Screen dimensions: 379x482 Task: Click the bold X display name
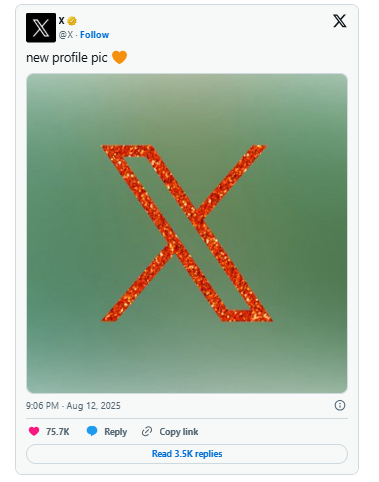[61, 21]
